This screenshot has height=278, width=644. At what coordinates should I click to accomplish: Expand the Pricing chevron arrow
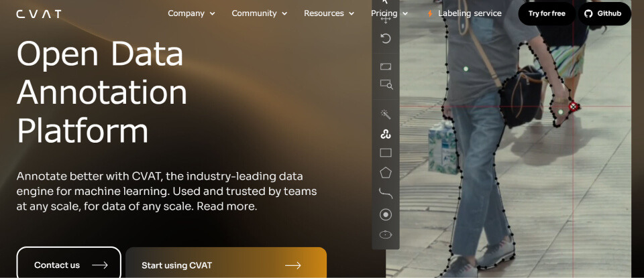[x=405, y=14]
